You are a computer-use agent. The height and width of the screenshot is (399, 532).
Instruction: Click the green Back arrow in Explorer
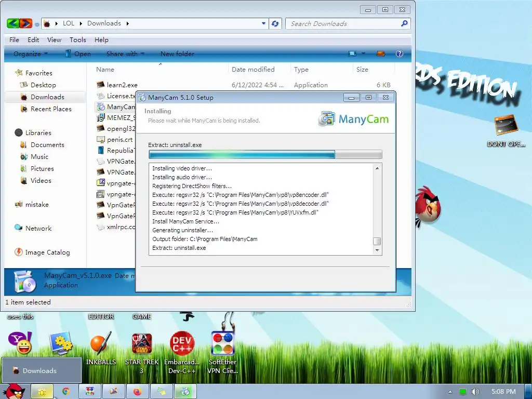pos(13,23)
